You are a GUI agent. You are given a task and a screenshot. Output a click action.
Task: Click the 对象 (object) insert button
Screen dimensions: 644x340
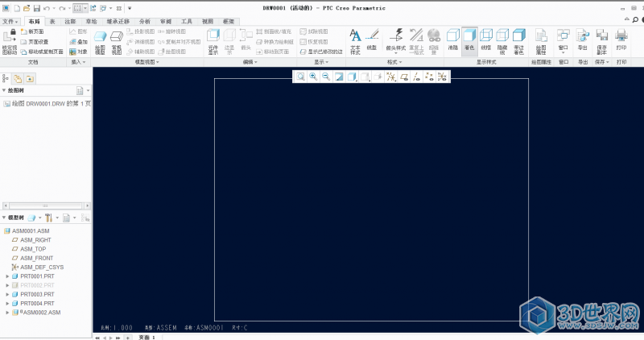78,52
